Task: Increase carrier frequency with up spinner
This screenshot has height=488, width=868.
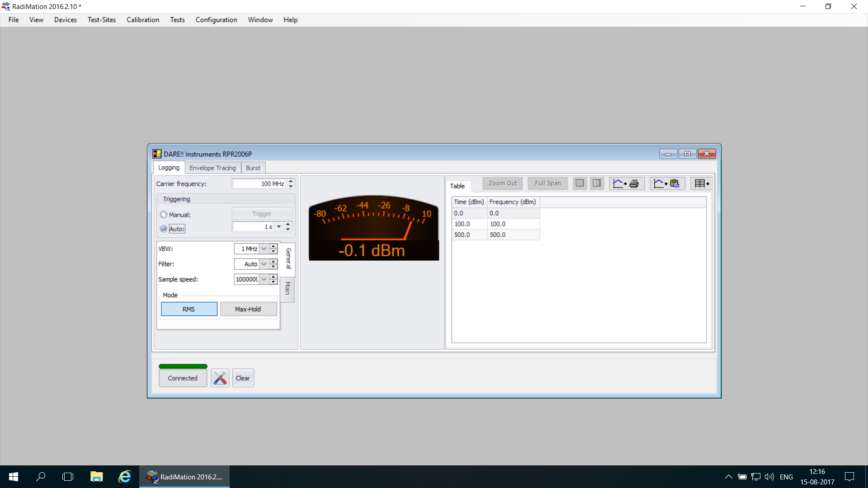Action: (x=291, y=181)
